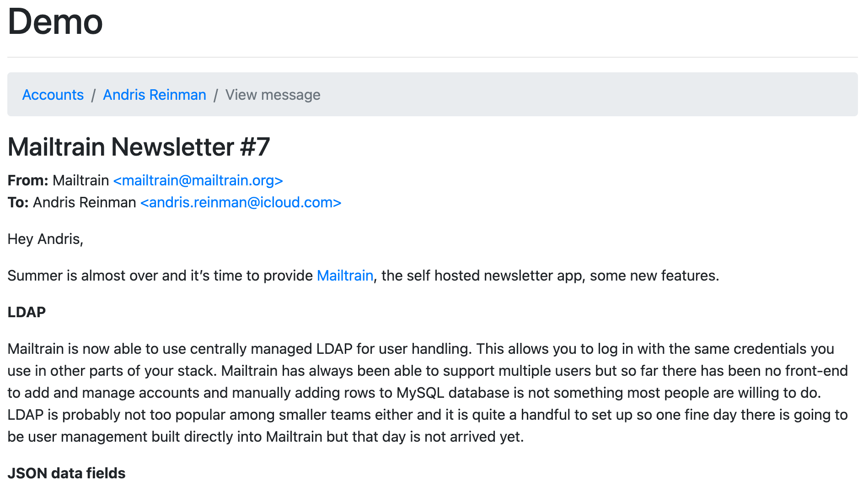Click the View message breadcrumb item

point(273,95)
